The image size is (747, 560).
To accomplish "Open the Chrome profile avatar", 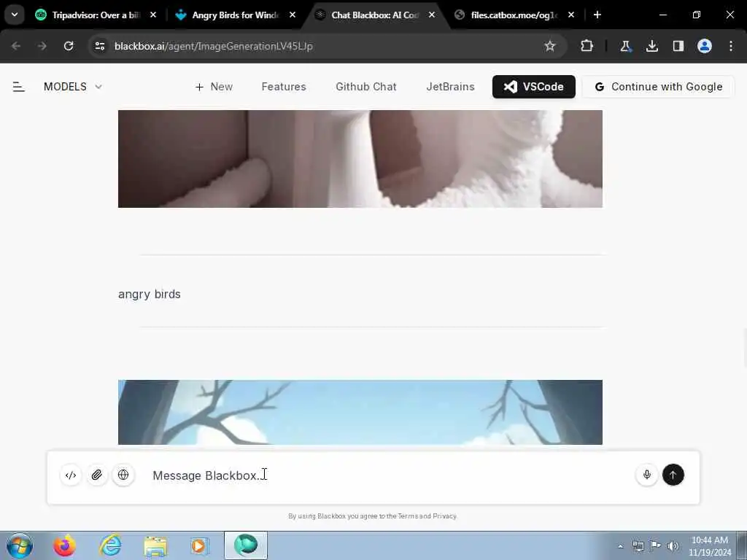I will 705,46.
